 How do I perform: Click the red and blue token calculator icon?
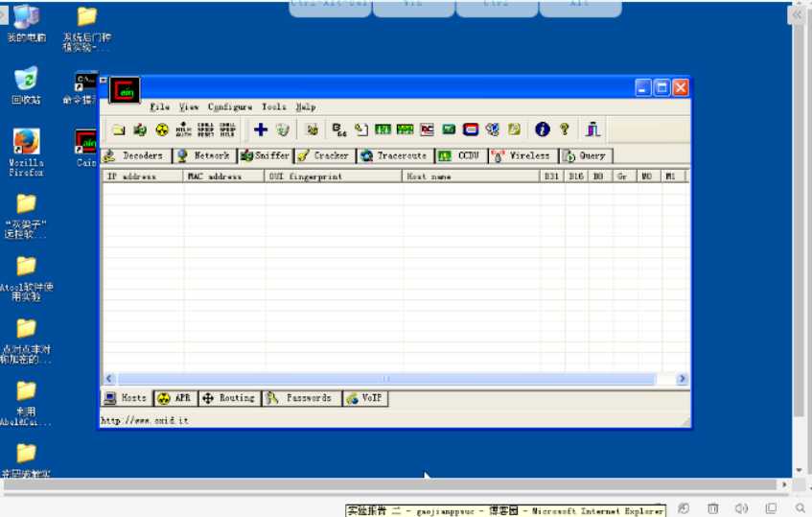coord(470,129)
